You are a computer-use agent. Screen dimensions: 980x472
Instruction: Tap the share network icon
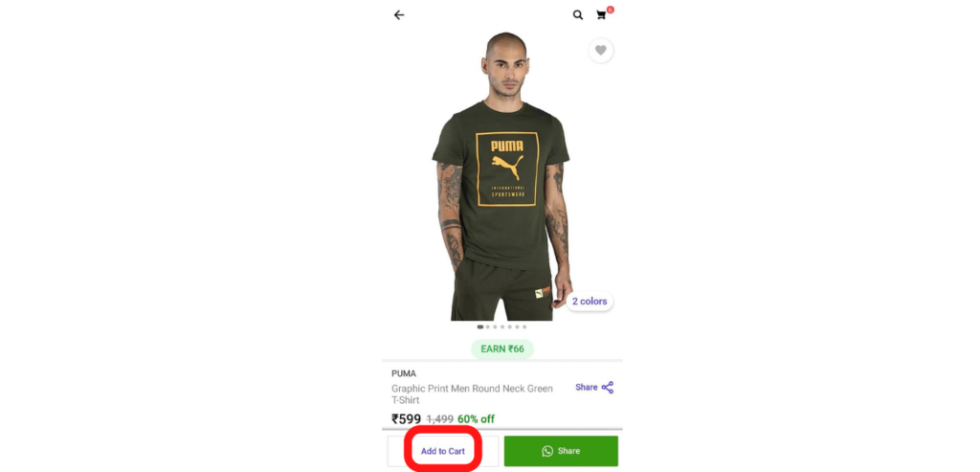[608, 388]
